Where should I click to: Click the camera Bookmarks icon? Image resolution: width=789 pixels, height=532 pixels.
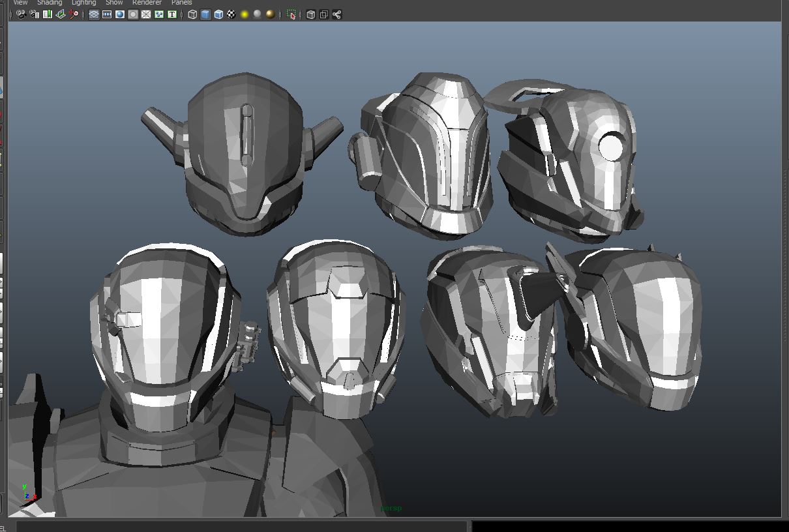[48, 14]
